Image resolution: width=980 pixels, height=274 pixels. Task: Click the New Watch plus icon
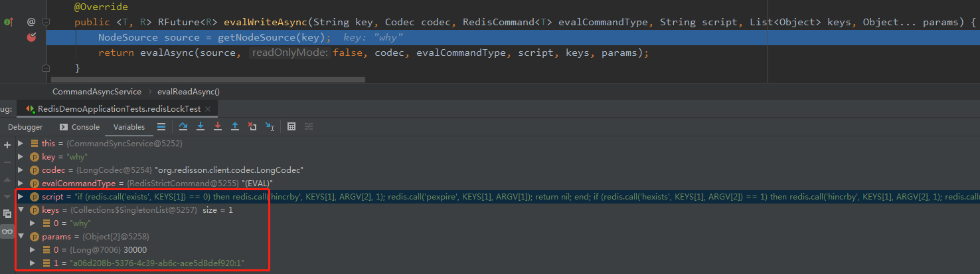[7, 144]
